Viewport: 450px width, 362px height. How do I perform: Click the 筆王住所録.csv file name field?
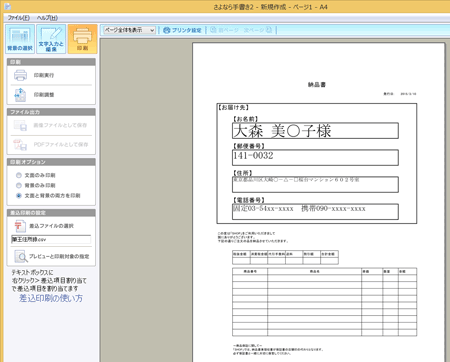tap(51, 239)
